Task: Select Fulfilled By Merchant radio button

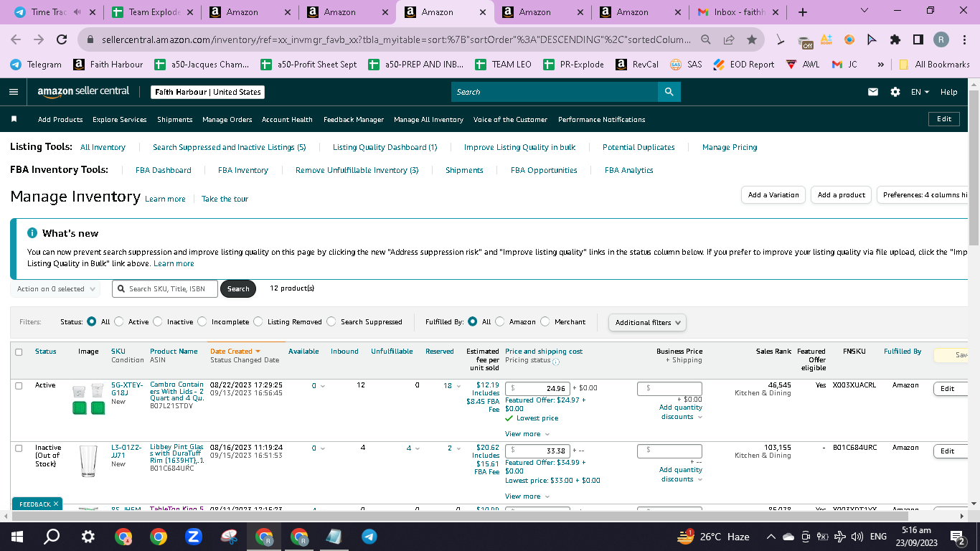Action: [545, 321]
